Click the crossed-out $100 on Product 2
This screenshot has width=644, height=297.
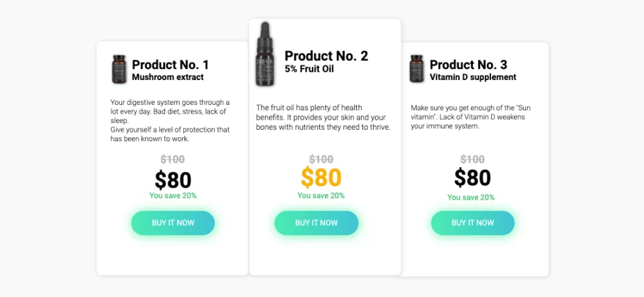(321, 159)
